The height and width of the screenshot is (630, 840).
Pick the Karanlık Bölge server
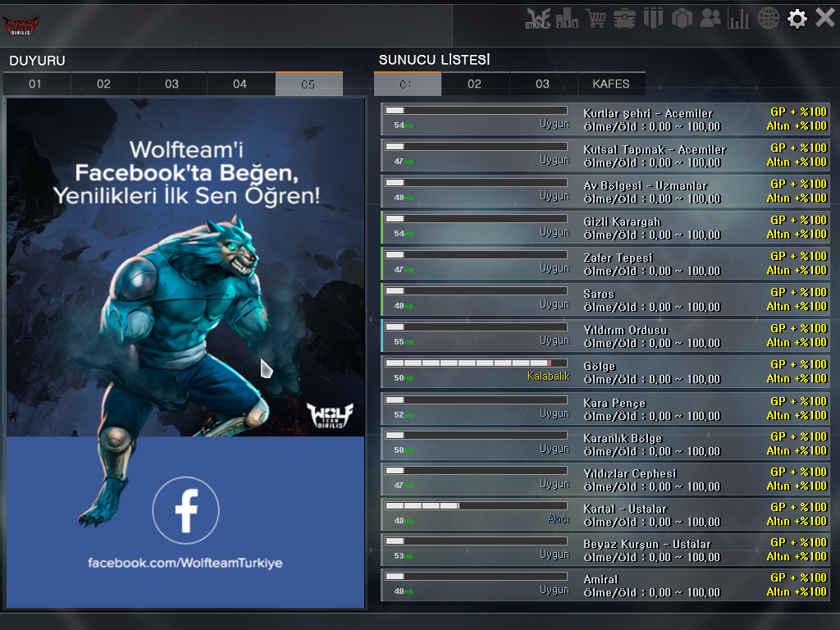coord(605,444)
